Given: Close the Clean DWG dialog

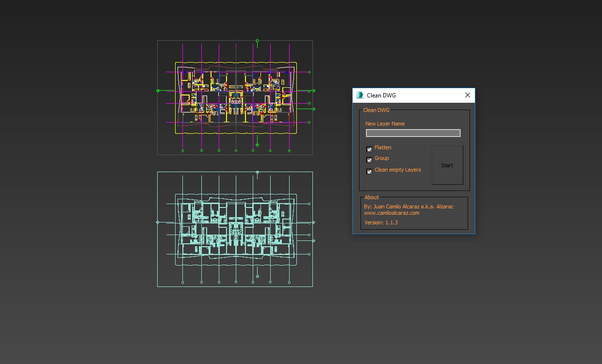Looking at the screenshot, I should pos(467,95).
